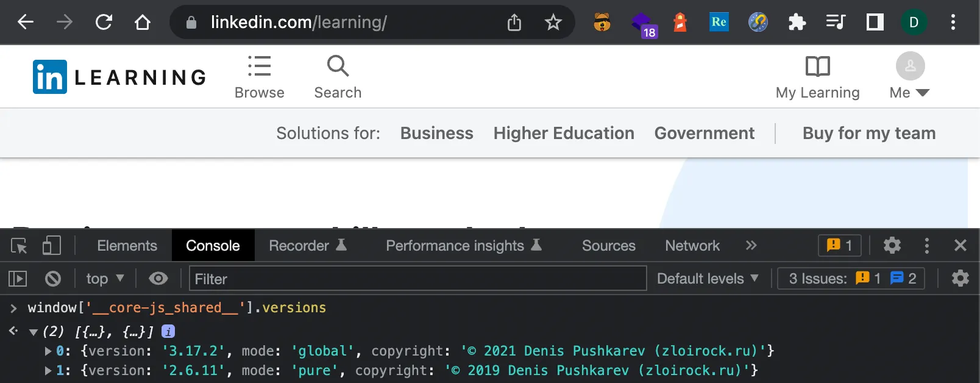980x383 pixels.
Task: Open DevTools settings gear
Action: [892, 245]
